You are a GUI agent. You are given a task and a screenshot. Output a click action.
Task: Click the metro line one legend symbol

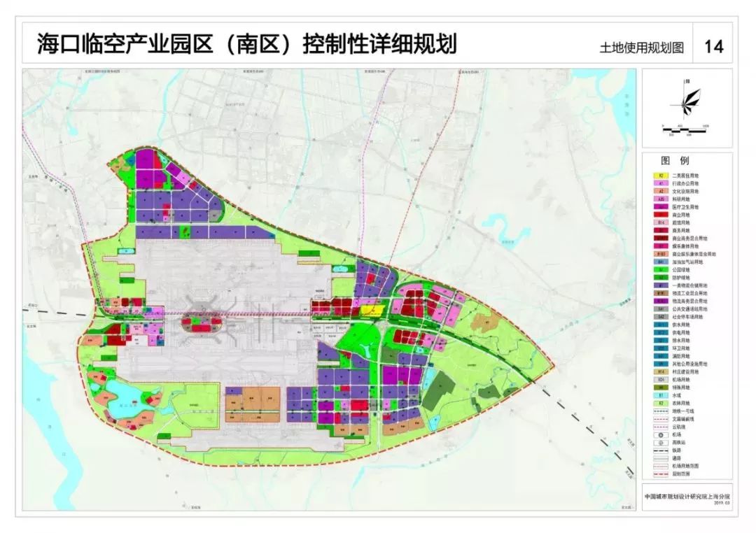point(660,411)
